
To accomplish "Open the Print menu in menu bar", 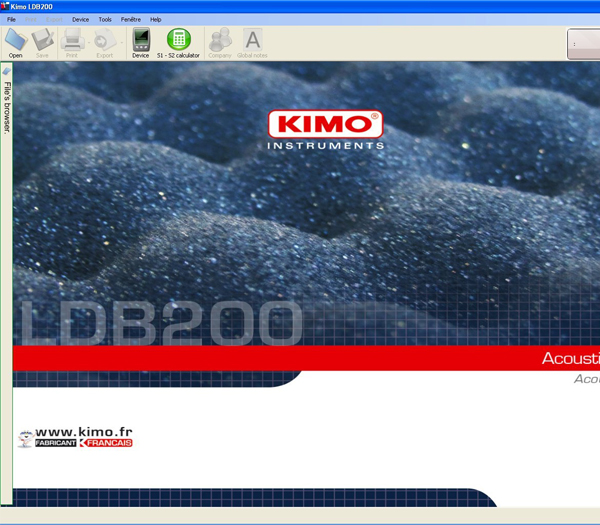I will click(x=31, y=20).
